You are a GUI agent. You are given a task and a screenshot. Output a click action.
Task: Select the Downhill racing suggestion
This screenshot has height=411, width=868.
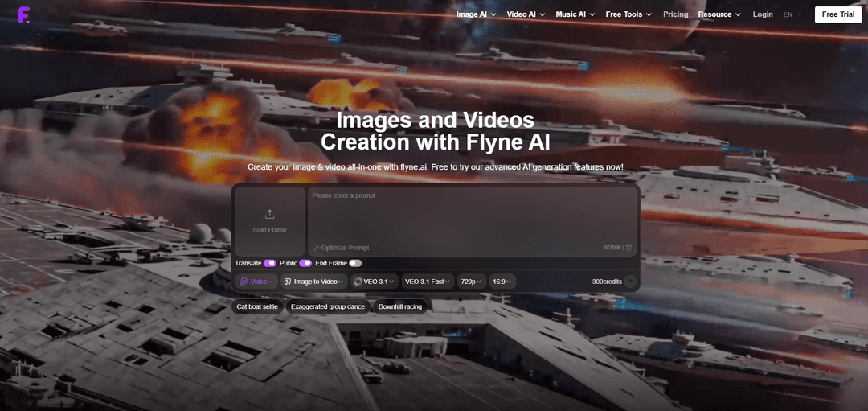[x=400, y=306]
